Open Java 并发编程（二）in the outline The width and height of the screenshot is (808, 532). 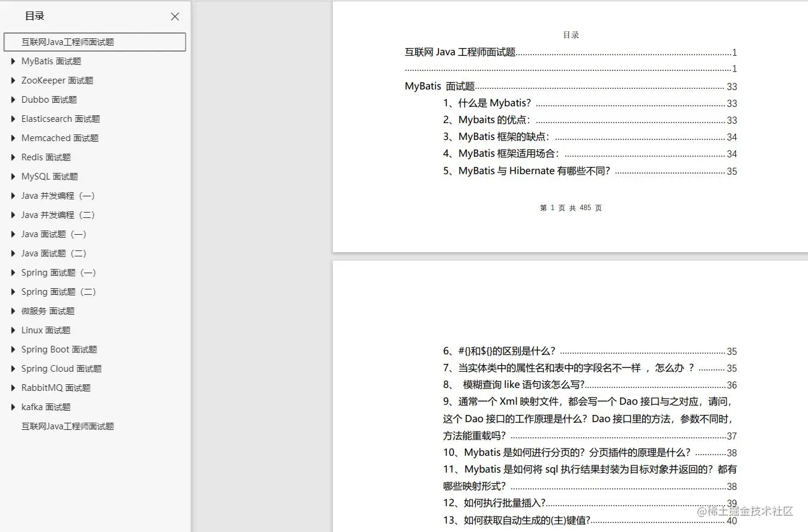point(58,215)
